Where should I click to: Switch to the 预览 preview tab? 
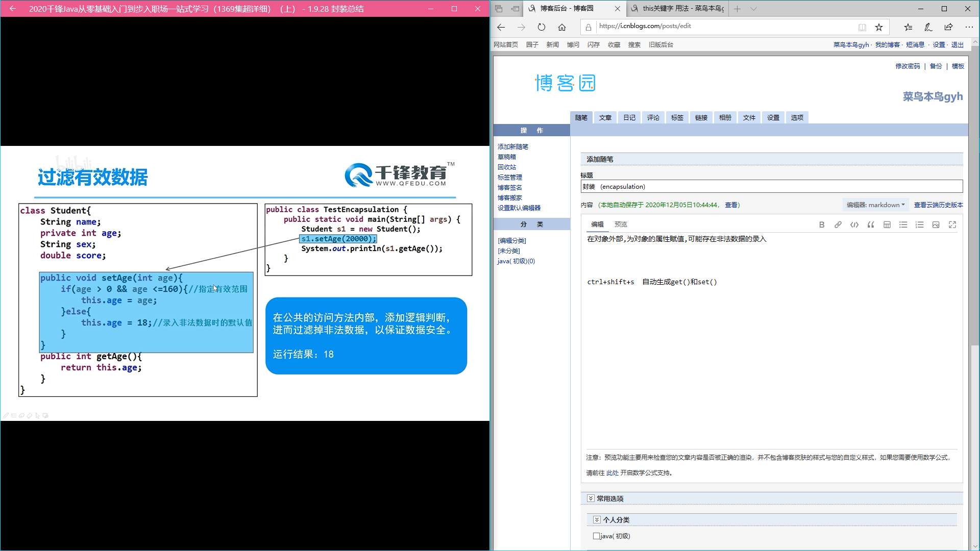621,224
